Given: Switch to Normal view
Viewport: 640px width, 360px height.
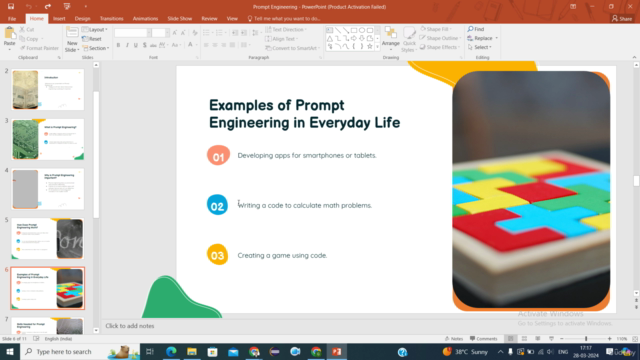Looking at the screenshot, I should point(511,339).
